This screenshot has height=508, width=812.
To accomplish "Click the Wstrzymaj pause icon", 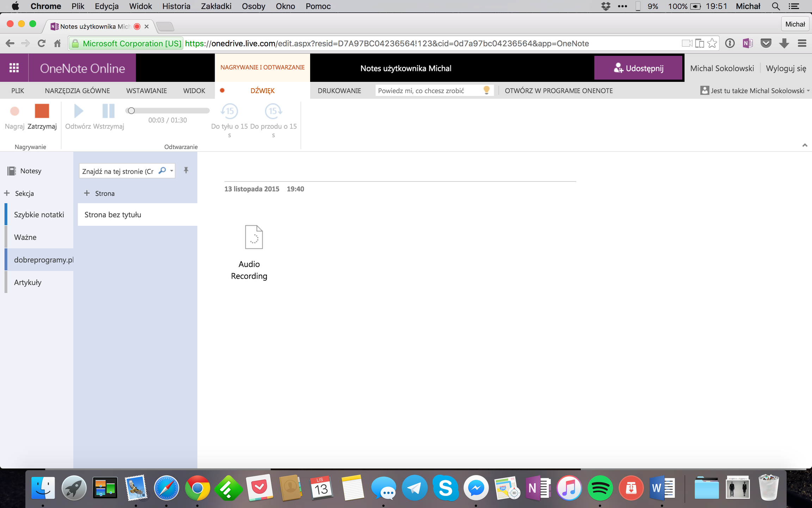I will [x=108, y=111].
